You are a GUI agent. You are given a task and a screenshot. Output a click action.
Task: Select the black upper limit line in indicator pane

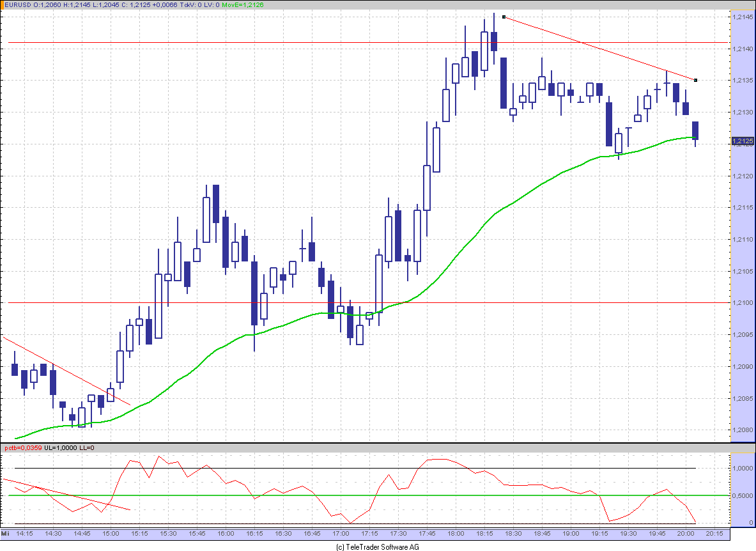click(355, 468)
